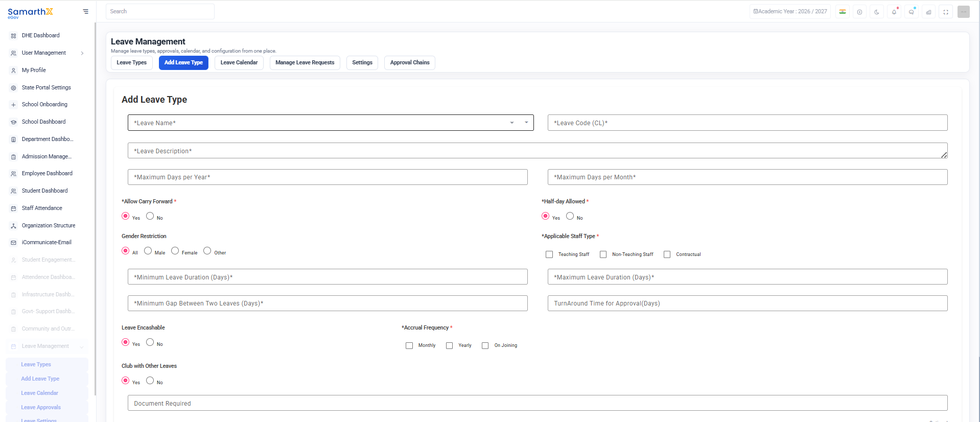This screenshot has height=422, width=980.
Task: Switch to Add Leave Type tab
Action: 183,63
